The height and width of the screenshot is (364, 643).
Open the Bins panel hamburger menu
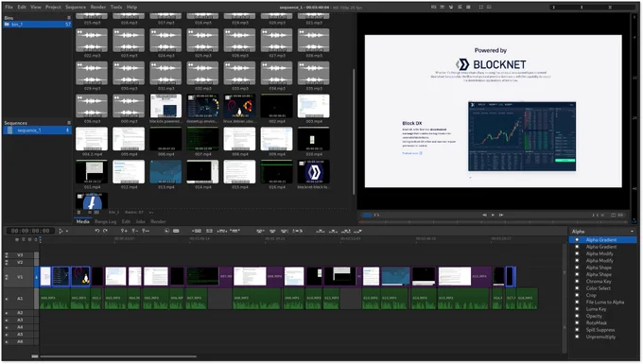pos(69,18)
